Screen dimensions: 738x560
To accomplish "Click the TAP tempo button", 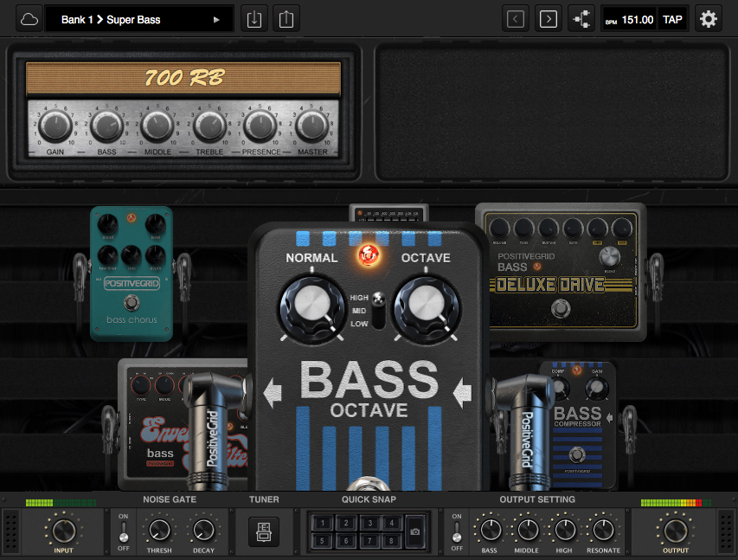I will (673, 17).
